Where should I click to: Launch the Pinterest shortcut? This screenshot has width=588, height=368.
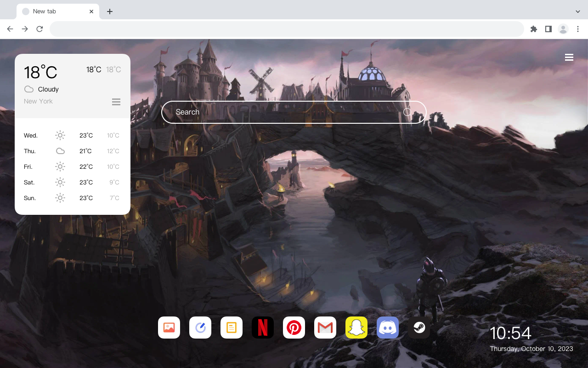(x=294, y=328)
